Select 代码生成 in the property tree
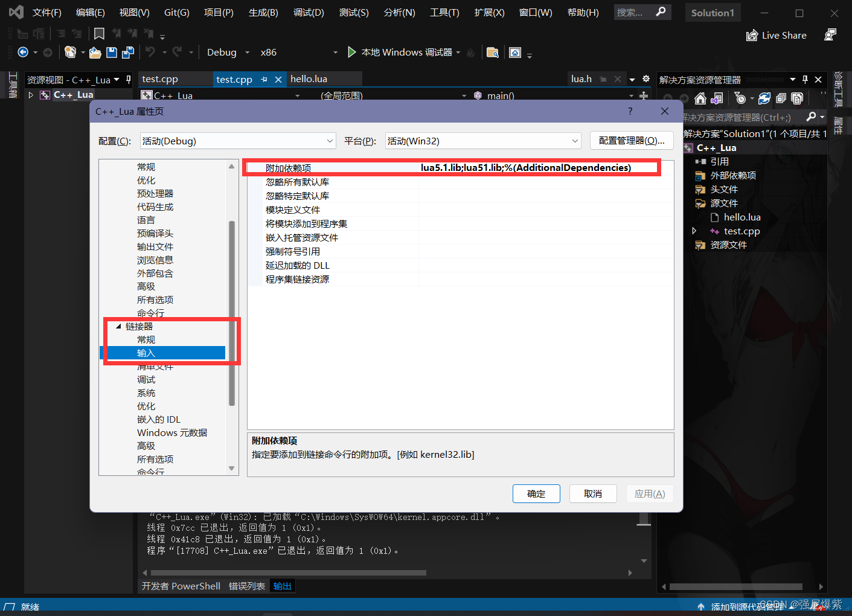Screen dimensions: 852x616 155,207
